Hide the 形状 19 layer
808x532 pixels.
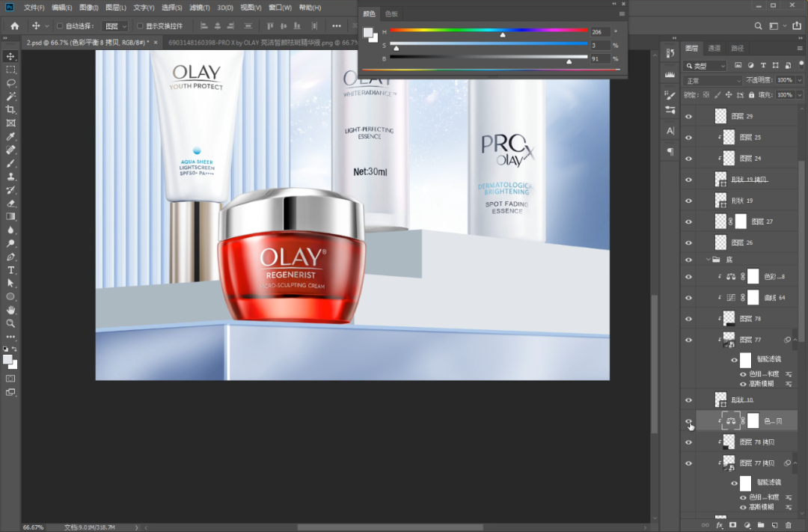(x=688, y=201)
